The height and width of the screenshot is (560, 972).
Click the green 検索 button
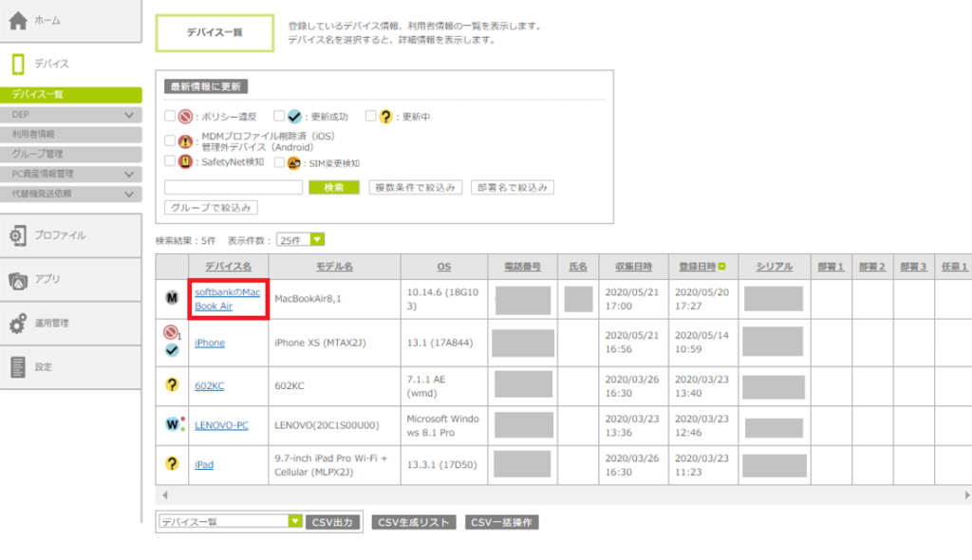tap(334, 187)
